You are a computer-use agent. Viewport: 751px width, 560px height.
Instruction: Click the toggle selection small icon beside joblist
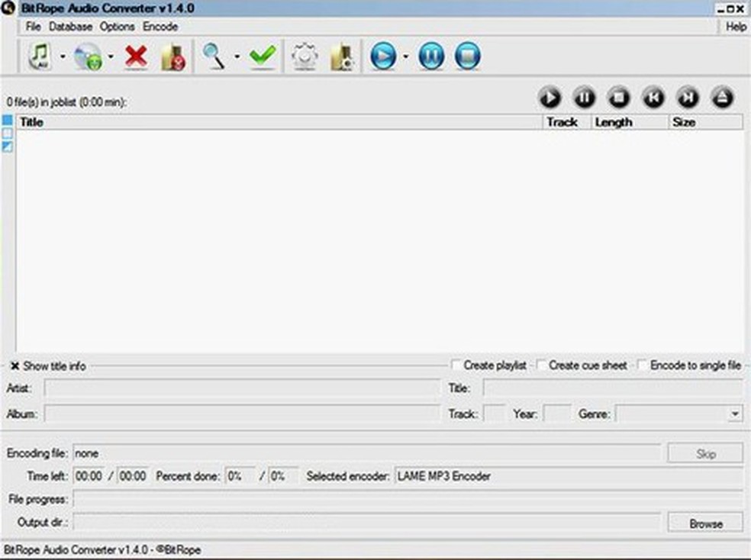(7, 147)
